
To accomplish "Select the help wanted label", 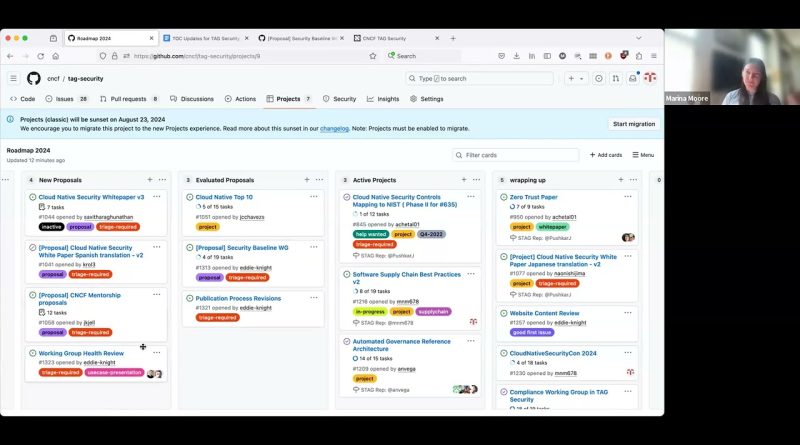I will (371, 234).
